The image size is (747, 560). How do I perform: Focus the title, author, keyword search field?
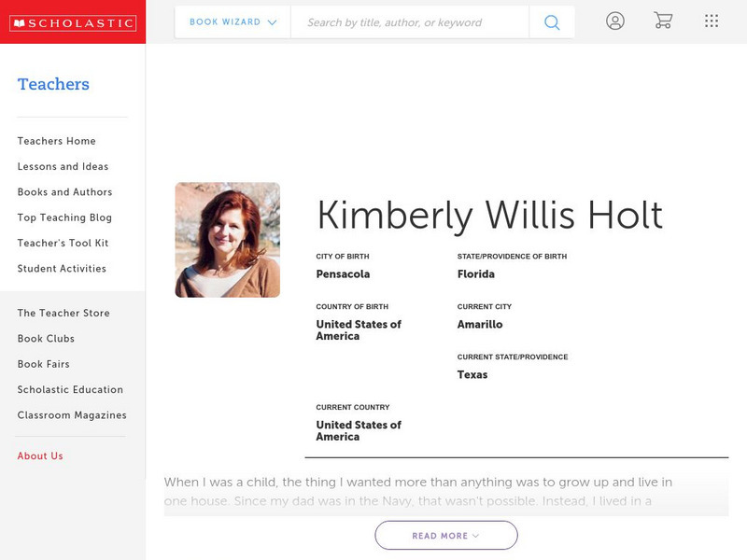[x=410, y=21]
